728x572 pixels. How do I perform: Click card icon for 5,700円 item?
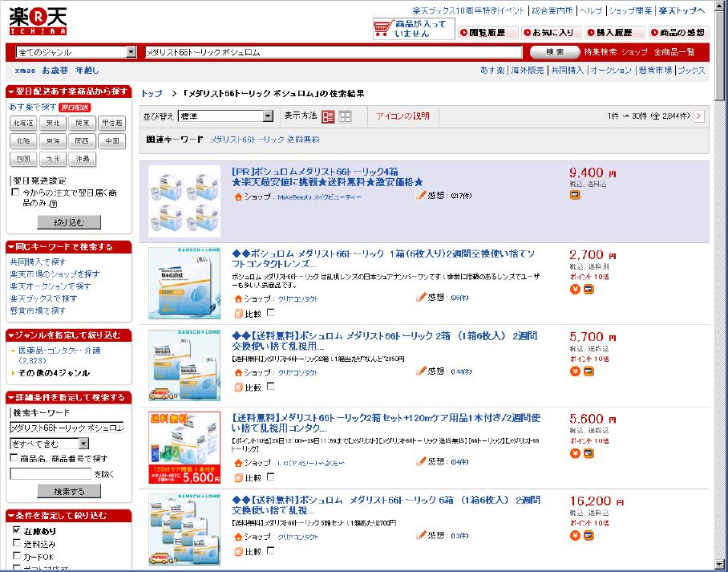pyautogui.click(x=588, y=371)
